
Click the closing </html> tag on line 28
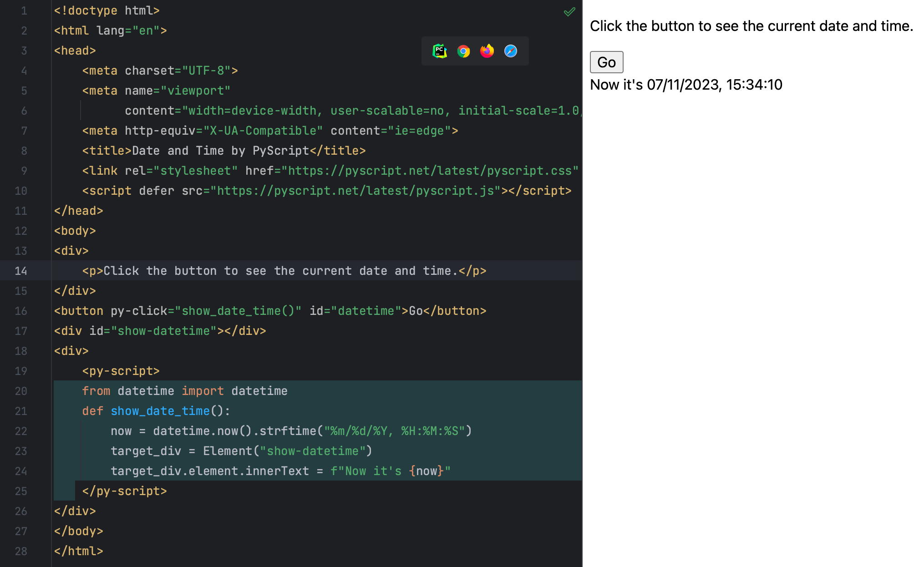78,551
